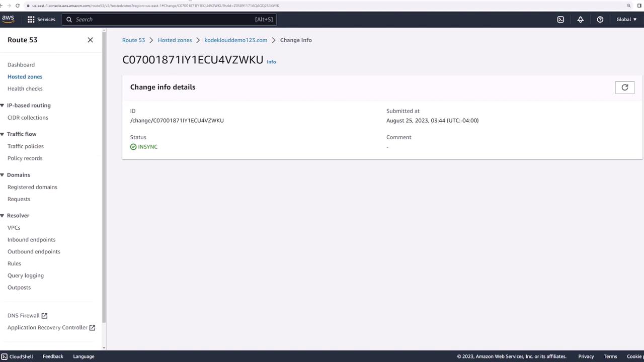Open Traffic policies
Viewport: 644px width, 362px height.
pyautogui.click(x=26, y=146)
